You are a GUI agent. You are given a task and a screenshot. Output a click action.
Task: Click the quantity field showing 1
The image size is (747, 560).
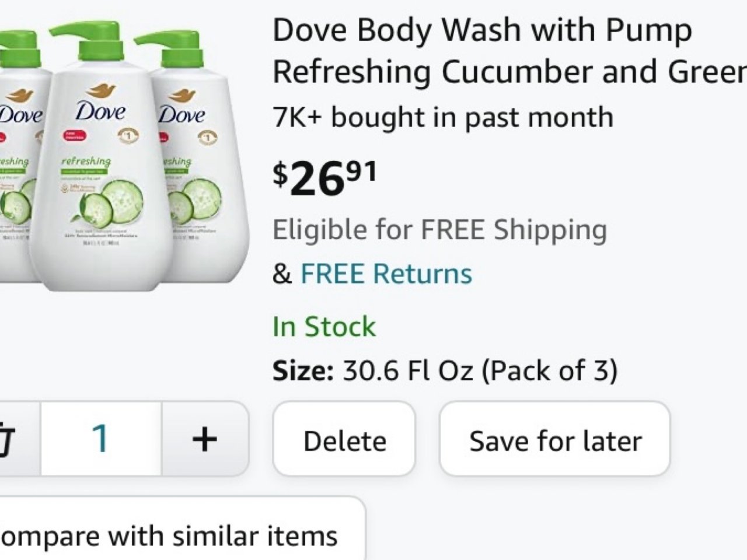(x=101, y=440)
